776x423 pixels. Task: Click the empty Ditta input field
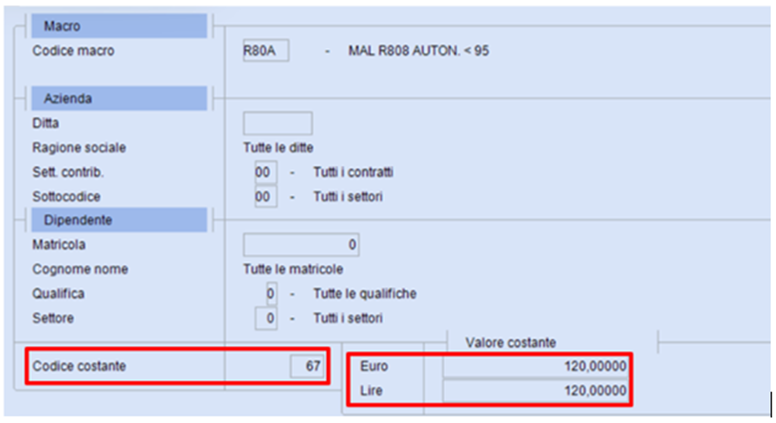(x=278, y=123)
